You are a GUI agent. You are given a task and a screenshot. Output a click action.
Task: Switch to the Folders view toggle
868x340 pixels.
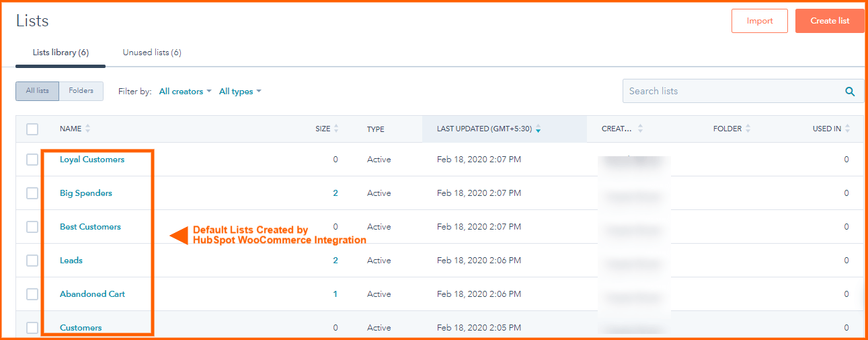point(81,91)
